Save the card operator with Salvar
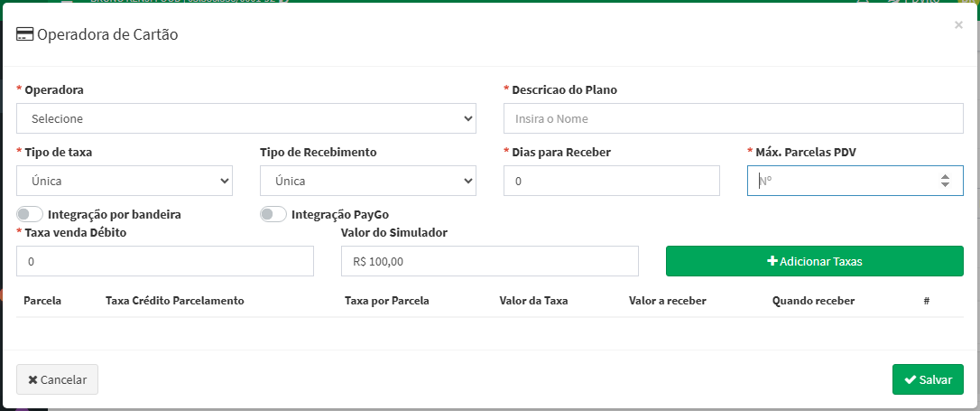The width and height of the screenshot is (980, 411). (928, 379)
